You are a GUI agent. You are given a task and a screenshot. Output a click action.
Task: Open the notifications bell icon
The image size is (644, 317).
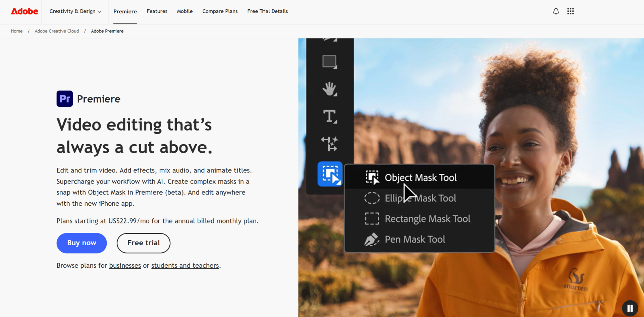[x=556, y=11]
